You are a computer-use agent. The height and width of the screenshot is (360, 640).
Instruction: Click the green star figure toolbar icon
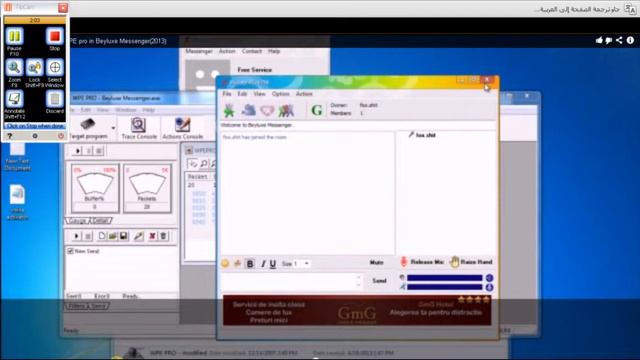[229, 110]
